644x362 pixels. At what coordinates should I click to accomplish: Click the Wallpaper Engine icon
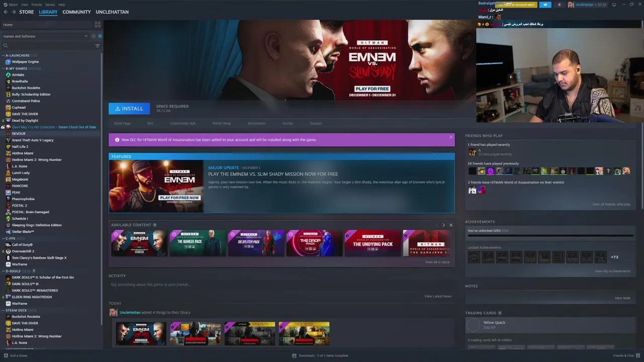click(x=8, y=62)
